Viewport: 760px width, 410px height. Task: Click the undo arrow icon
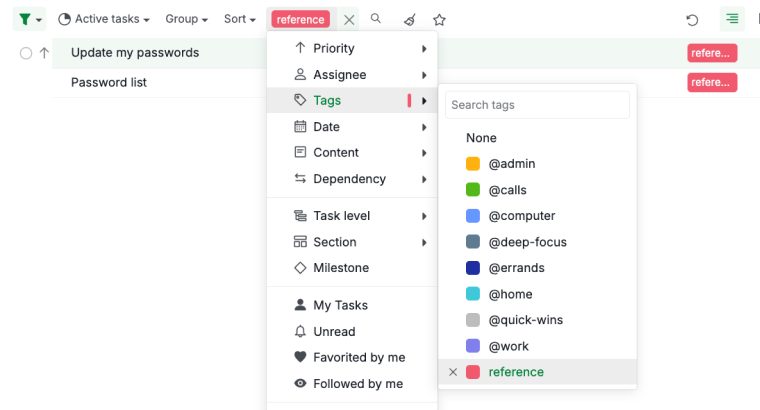tap(692, 20)
